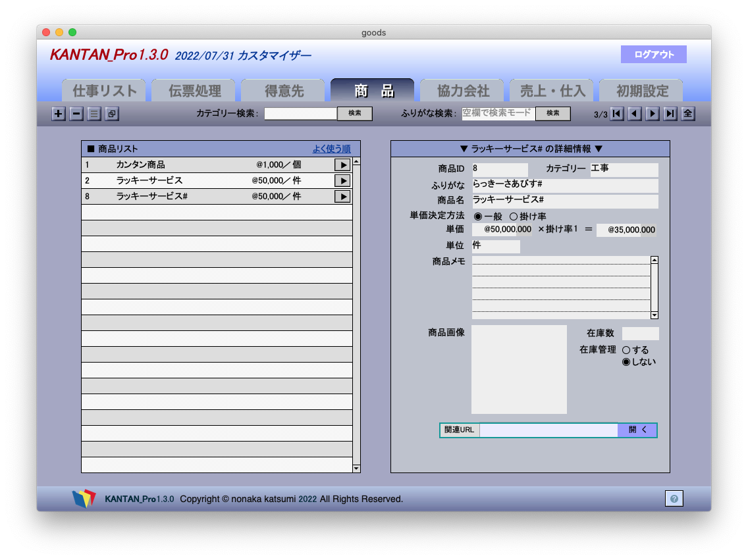Select しない for stock management

(x=626, y=362)
